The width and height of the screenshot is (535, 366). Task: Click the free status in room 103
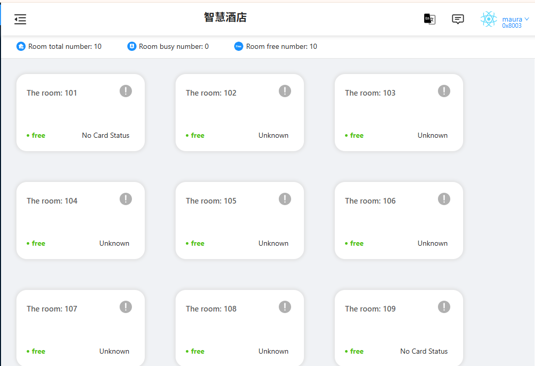354,135
